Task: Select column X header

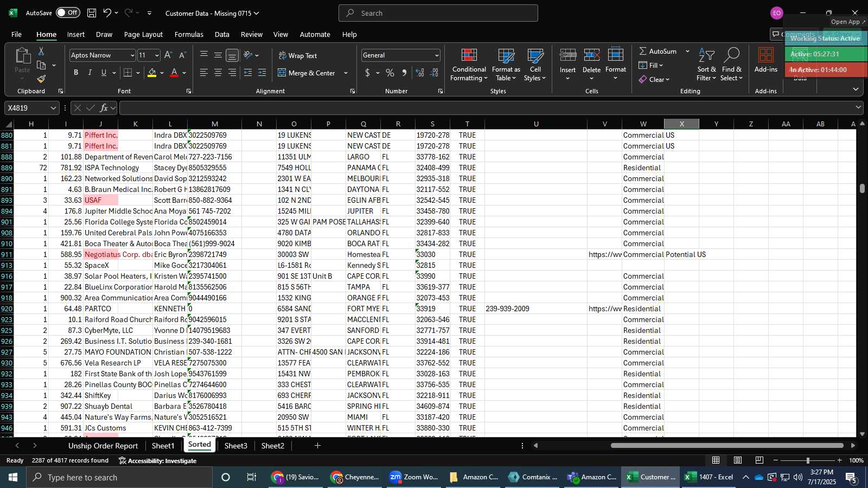Action: tap(681, 124)
